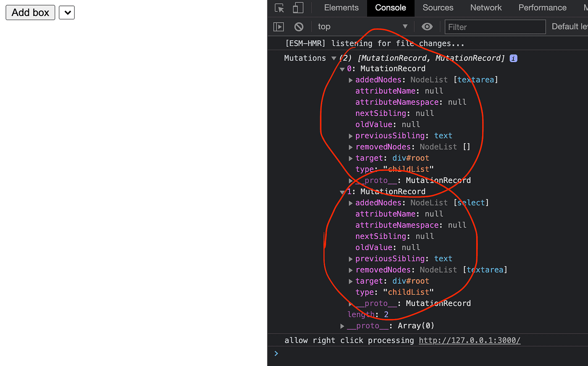Toggle the device toolbar icon
Screen dimensions: 588x366
point(298,8)
